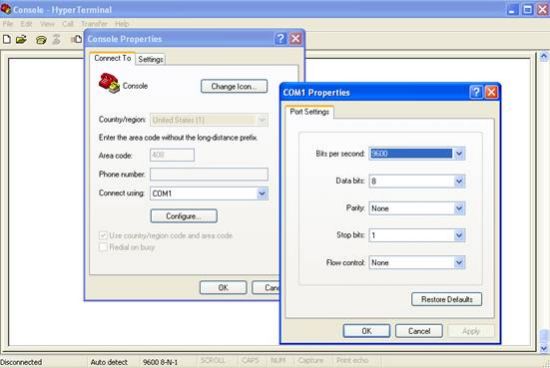Toggle Redial on busy checkbox
The height and width of the screenshot is (368, 550).
[103, 247]
